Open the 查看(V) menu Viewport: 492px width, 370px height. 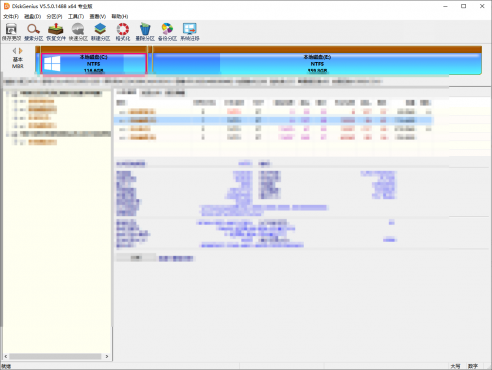point(98,16)
